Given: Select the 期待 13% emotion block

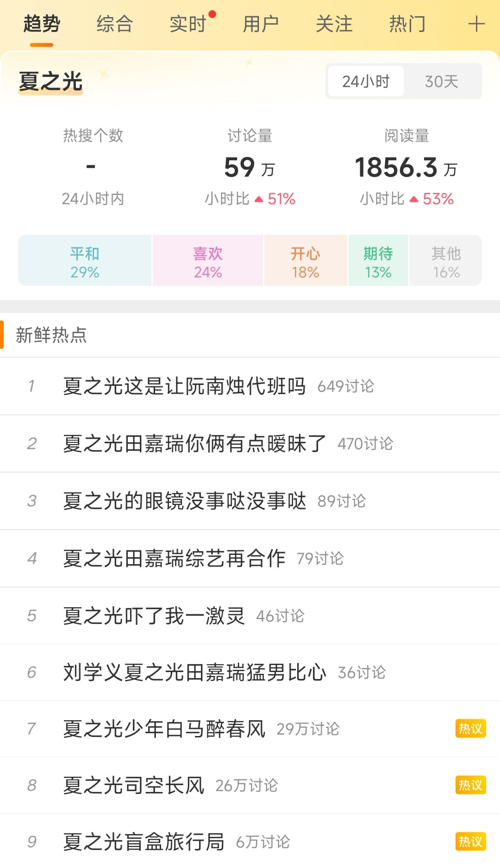Looking at the screenshot, I should (378, 260).
